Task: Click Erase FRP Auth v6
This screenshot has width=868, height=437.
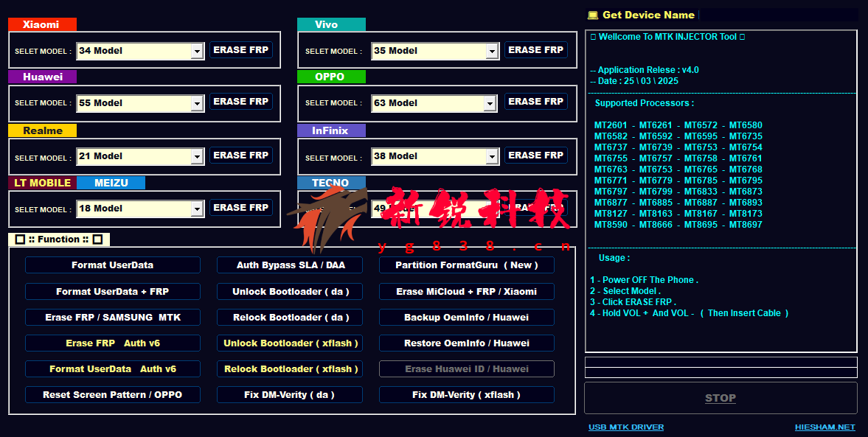Action: click(x=112, y=343)
